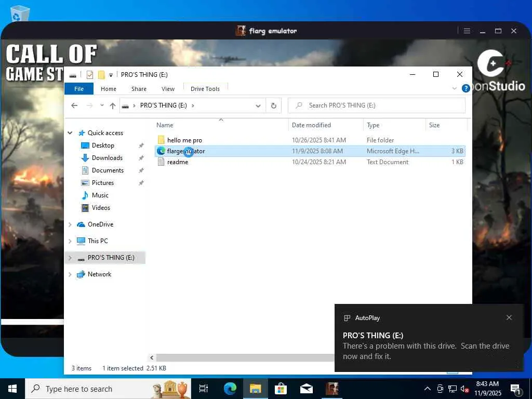Open Music in Quick access
The width and height of the screenshot is (532, 399).
(100, 195)
